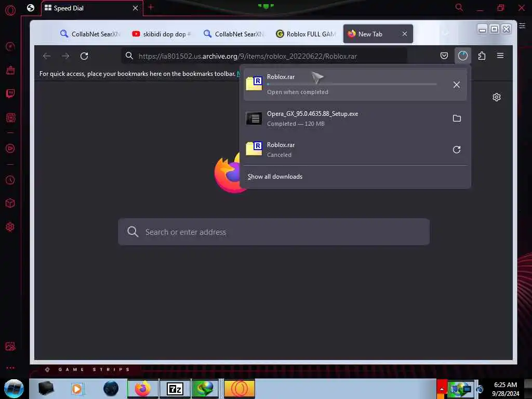Retry the canceled Roblox.rar download

tap(457, 150)
